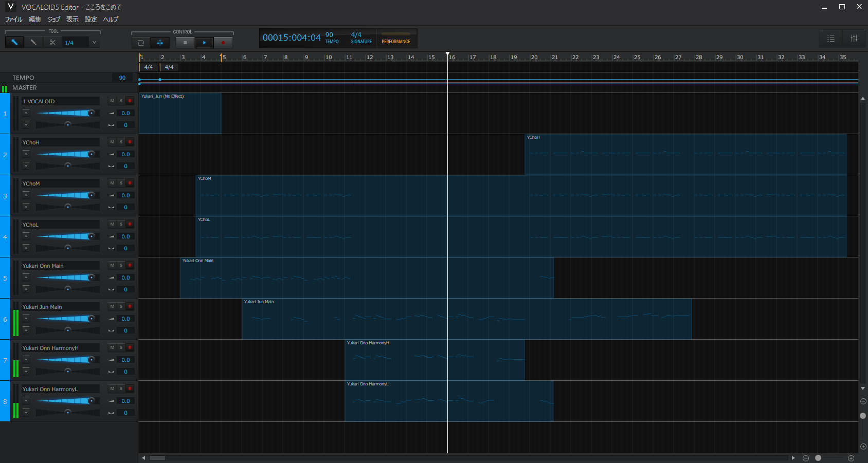The width and height of the screenshot is (868, 463).
Task: Open the 編集 menu
Action: pyautogui.click(x=35, y=20)
